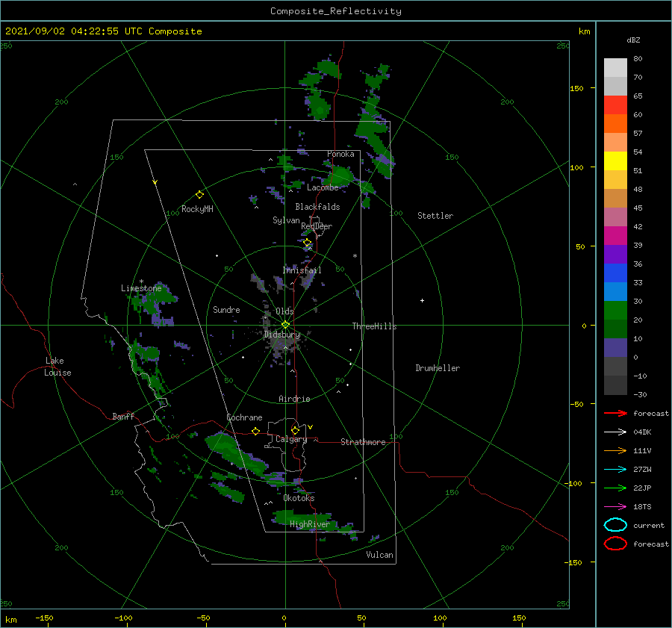Click the Banff label
The height and width of the screenshot is (628, 672).
tap(123, 416)
